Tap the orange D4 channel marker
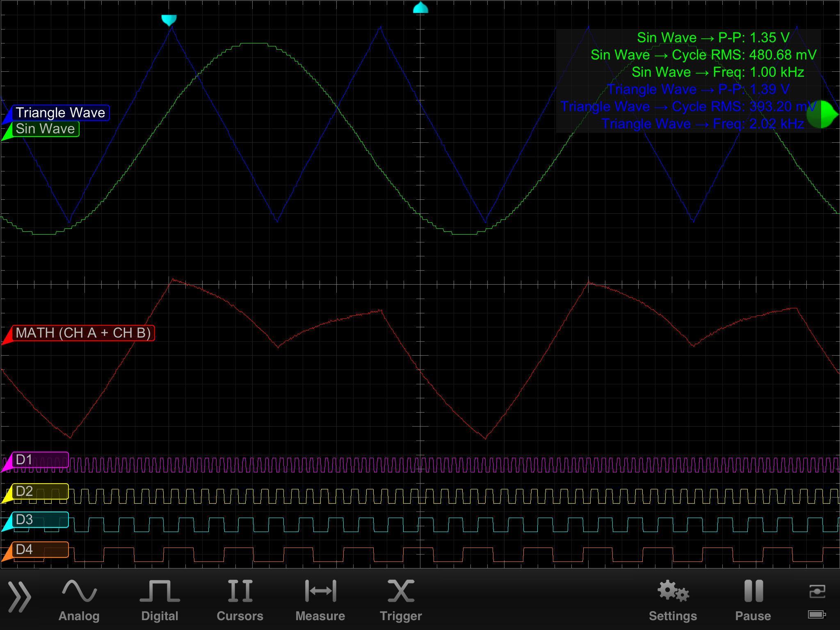This screenshot has height=630, width=840. (x=7, y=554)
